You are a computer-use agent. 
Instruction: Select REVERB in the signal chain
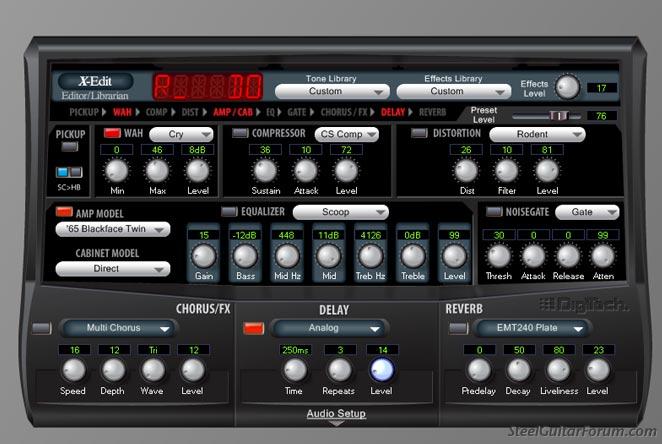point(433,112)
